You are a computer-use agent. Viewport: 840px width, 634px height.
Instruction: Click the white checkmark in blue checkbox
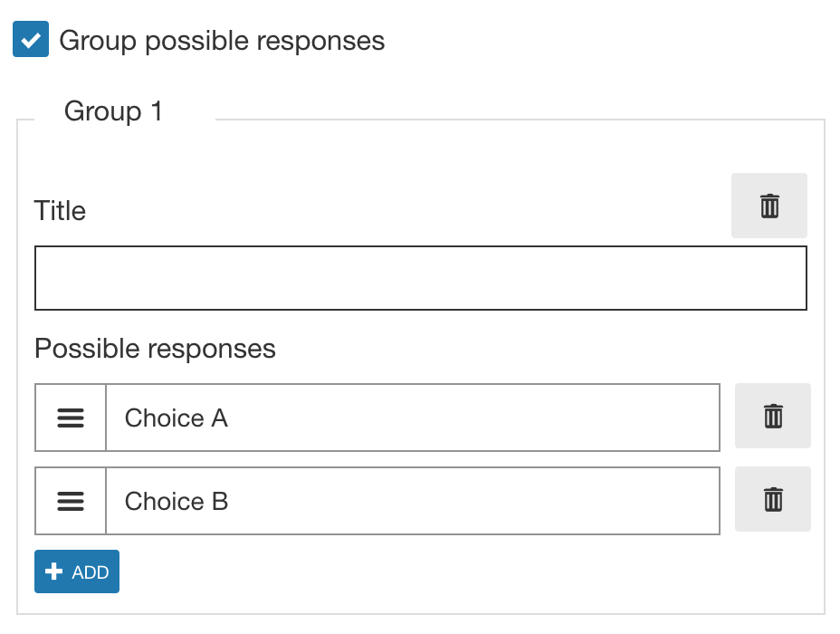pos(31,40)
